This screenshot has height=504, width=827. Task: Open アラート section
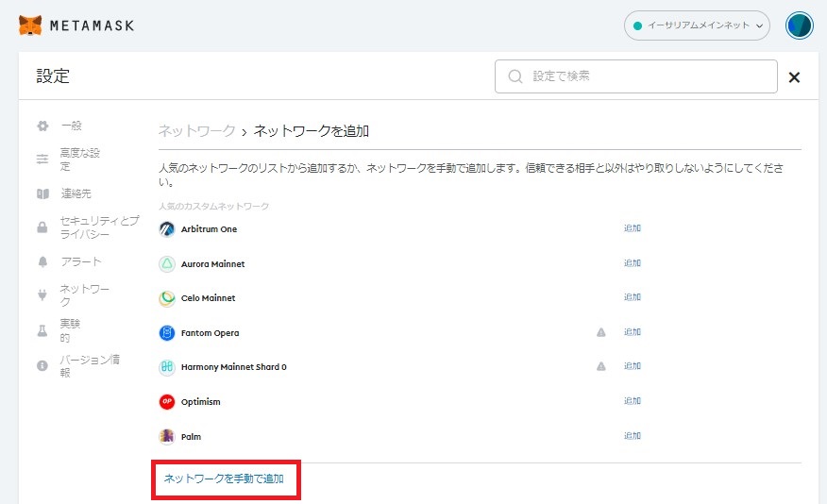tap(80, 262)
